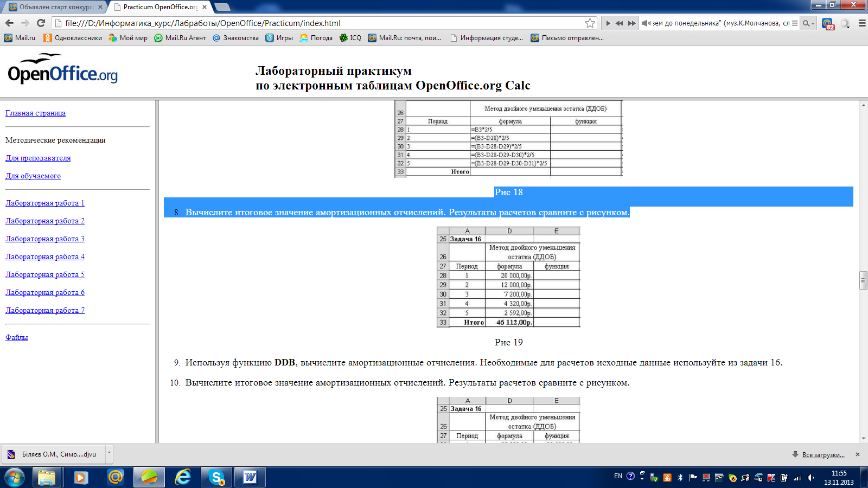The height and width of the screenshot is (488, 868).
Task: Go to Главная страница link
Action: point(35,113)
